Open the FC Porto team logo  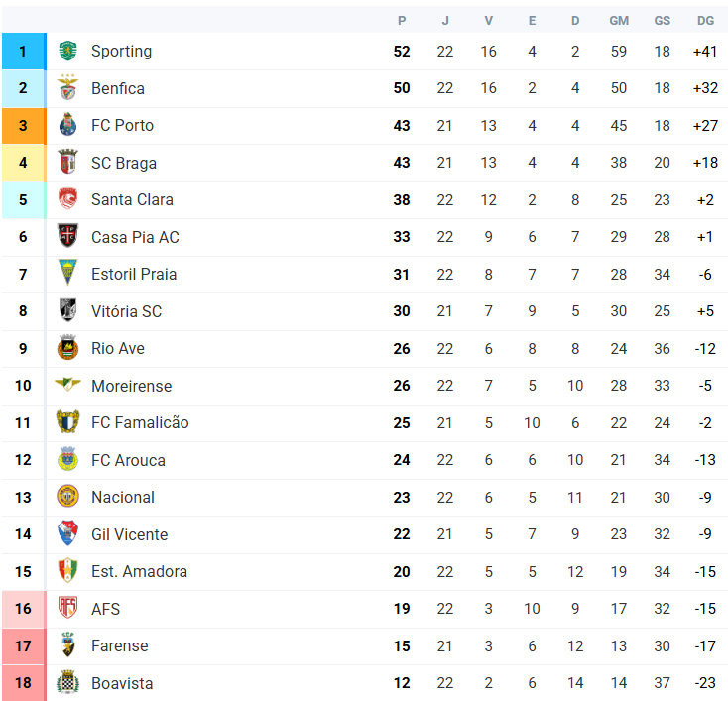(x=67, y=125)
